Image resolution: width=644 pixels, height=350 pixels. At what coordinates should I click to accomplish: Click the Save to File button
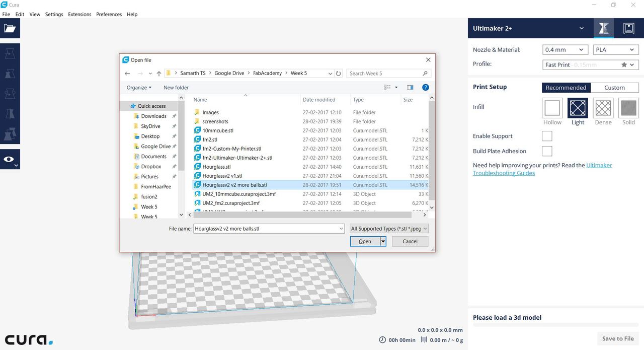pos(618,338)
